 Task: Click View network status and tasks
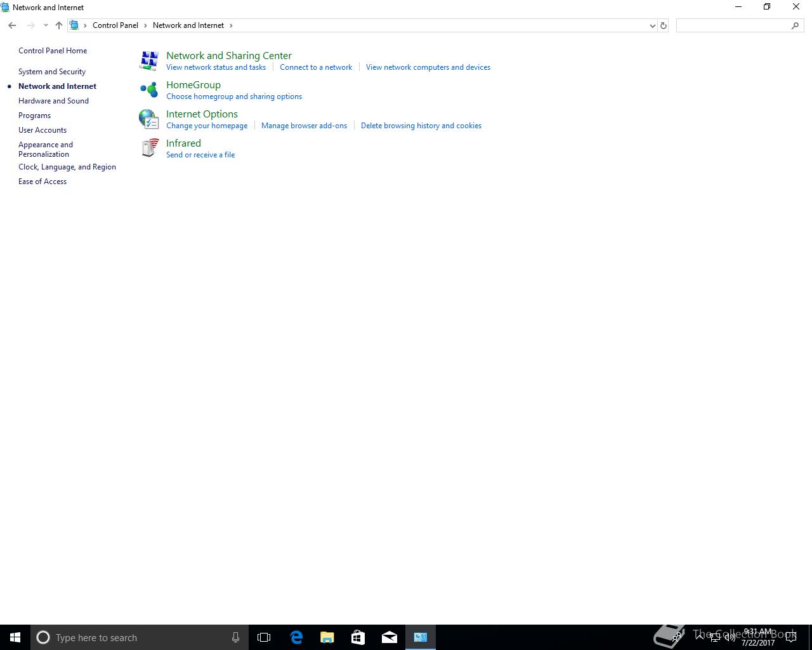click(216, 67)
